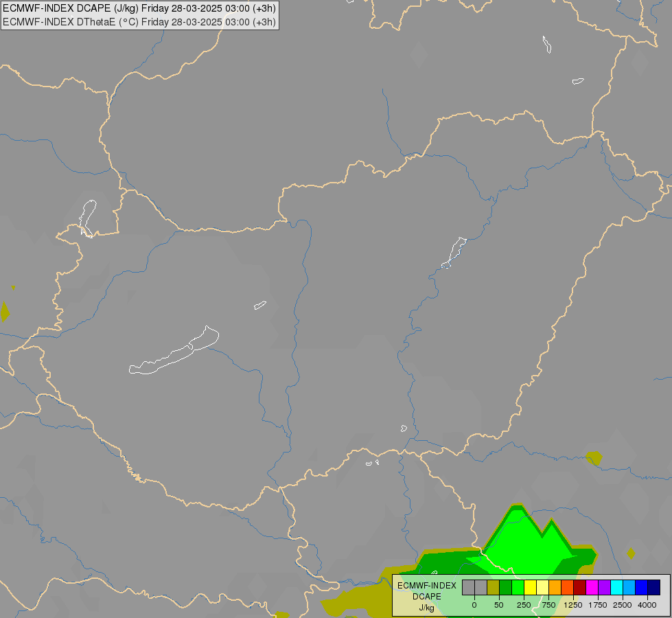Click the DThetaE title line at top
The image size is (672, 618).
(139, 22)
